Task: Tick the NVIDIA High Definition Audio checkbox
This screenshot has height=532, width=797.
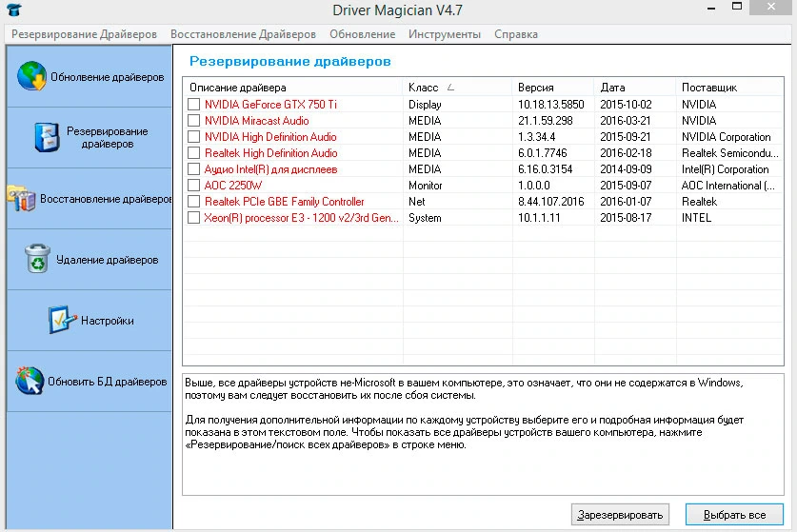Action: [193, 137]
